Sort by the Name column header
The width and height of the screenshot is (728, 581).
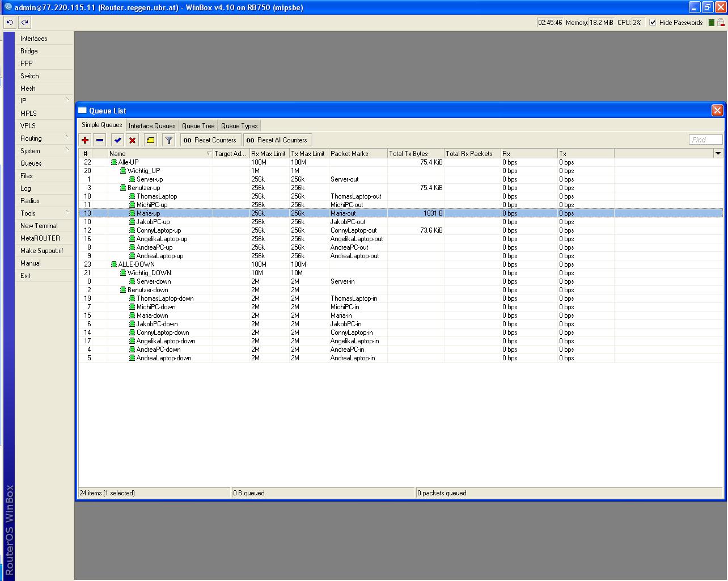[x=159, y=153]
